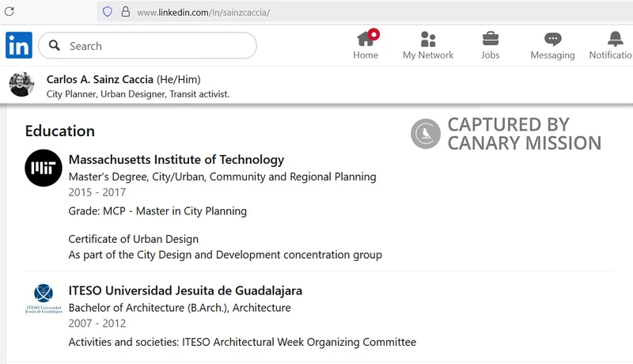Click the ITESO university logo

[x=44, y=299]
